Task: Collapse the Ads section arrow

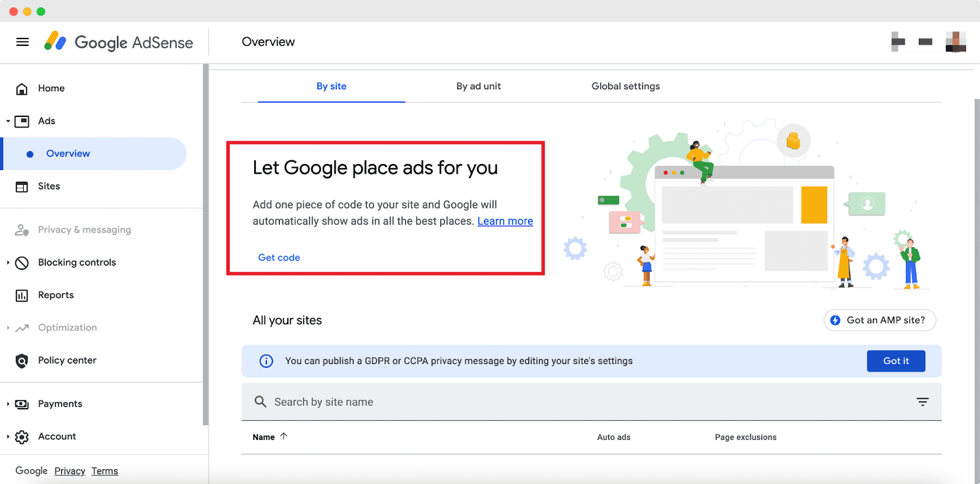Action: coord(8,121)
